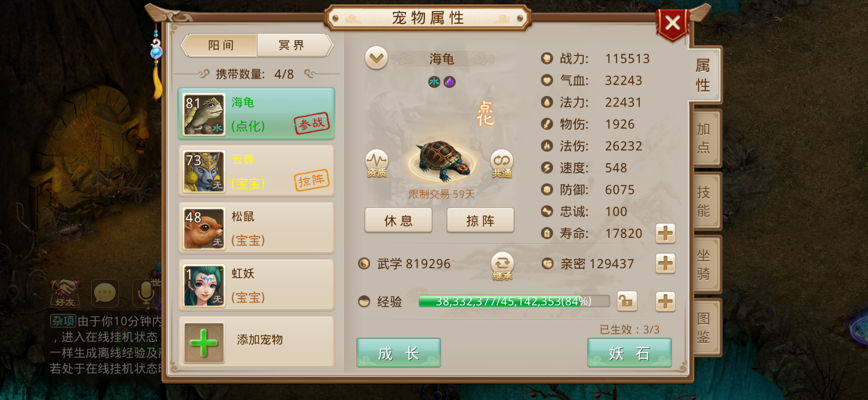Click the 添加宠物 green plus icon
Image resolution: width=868 pixels, height=400 pixels.
[x=204, y=343]
